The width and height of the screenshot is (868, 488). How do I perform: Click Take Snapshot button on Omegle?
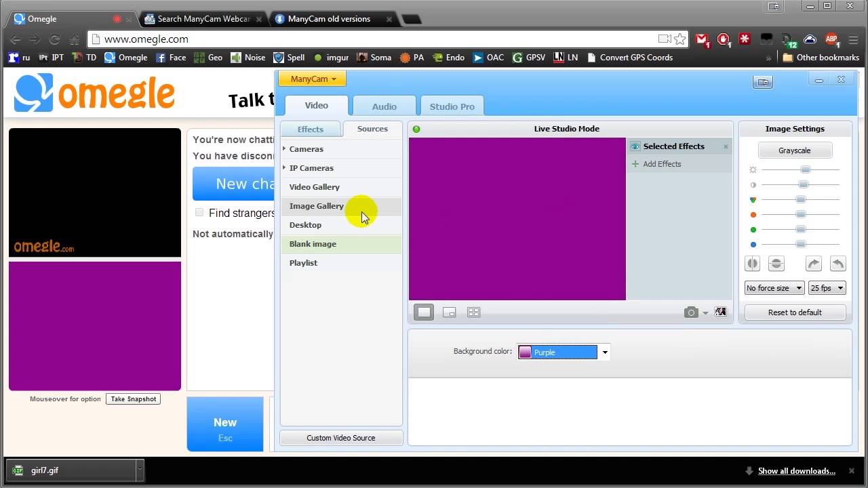(134, 399)
